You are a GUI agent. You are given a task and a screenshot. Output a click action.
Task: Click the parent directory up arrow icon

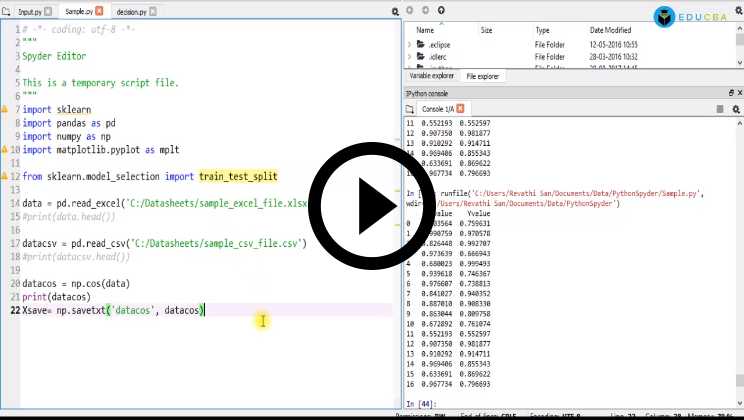click(x=441, y=11)
